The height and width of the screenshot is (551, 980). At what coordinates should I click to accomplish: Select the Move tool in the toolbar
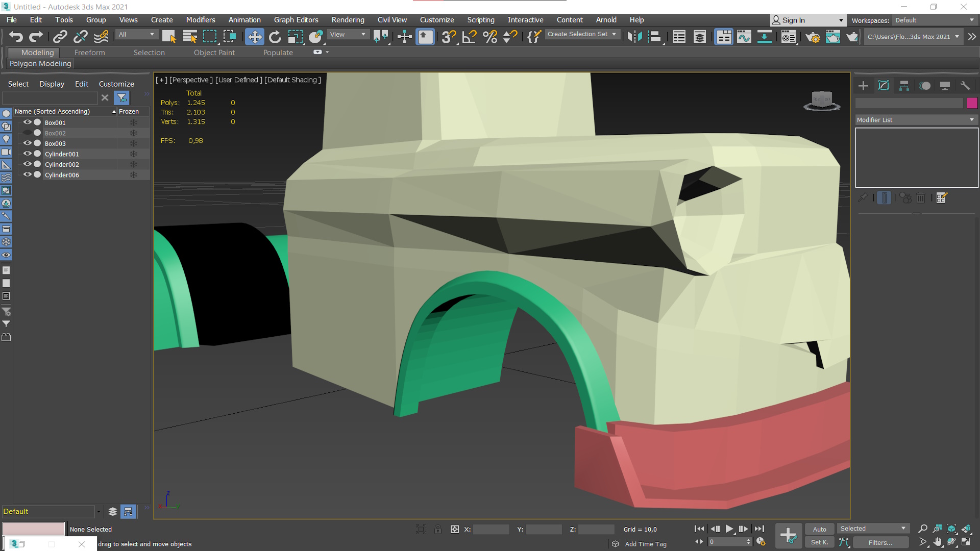pos(254,37)
